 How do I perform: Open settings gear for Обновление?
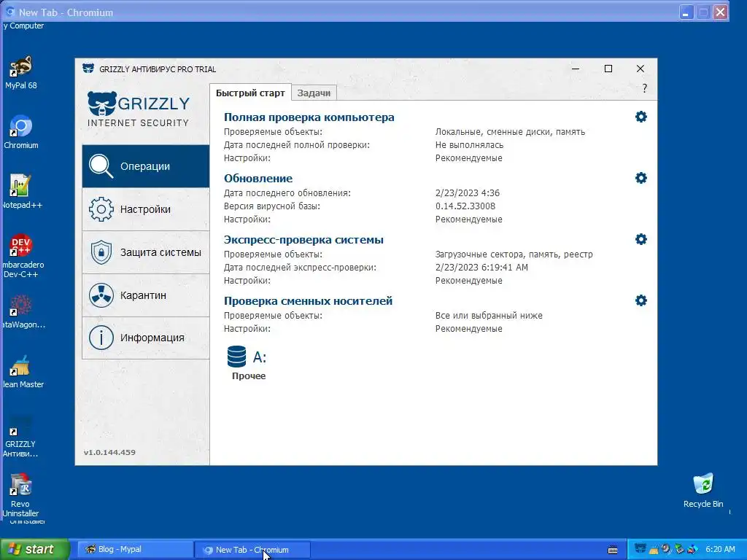[640, 178]
